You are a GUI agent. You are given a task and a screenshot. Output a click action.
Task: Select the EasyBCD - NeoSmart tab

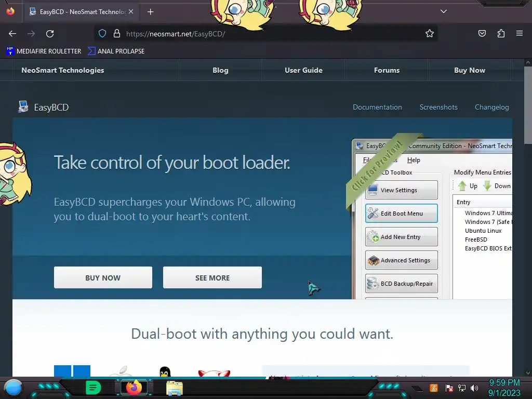(81, 12)
